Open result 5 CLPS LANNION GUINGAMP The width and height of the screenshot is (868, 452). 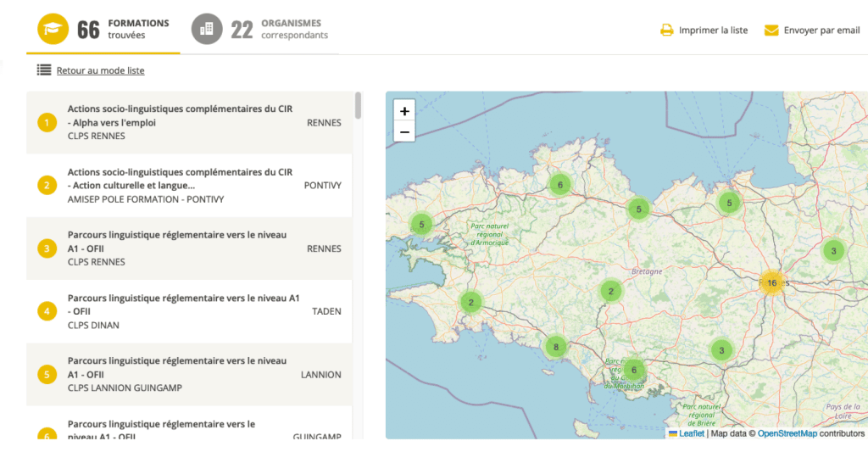189,375
